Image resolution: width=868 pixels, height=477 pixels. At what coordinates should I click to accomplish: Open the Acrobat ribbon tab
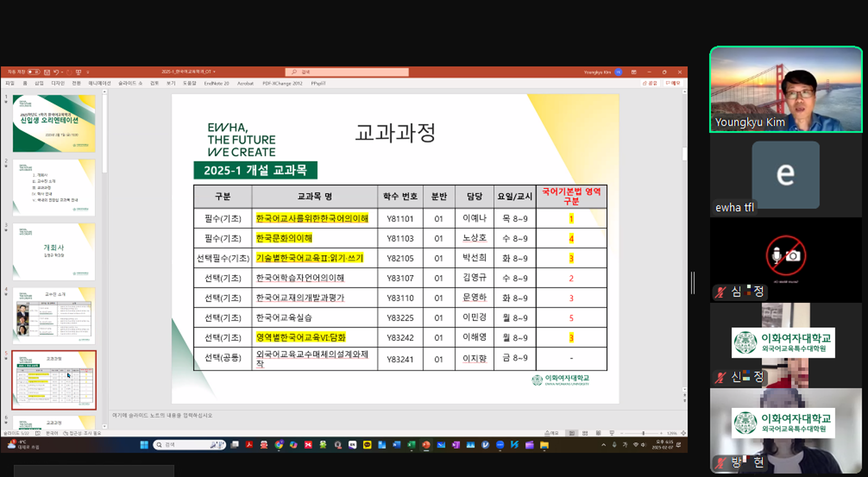tap(245, 83)
